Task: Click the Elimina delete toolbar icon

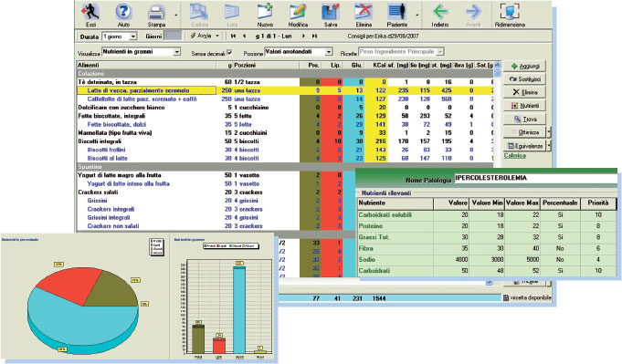Action: tap(364, 12)
